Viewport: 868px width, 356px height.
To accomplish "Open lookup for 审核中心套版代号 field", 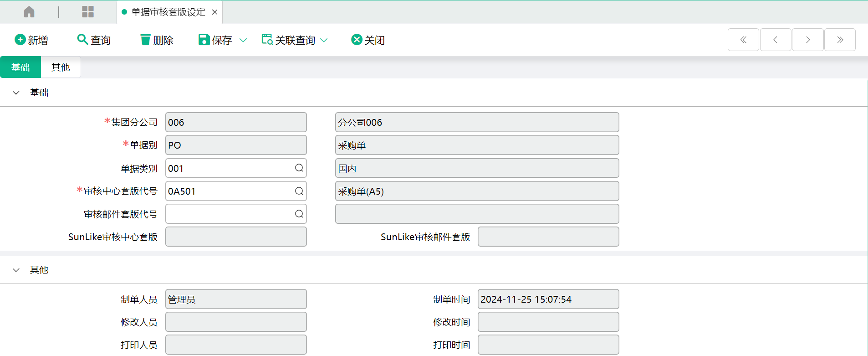I will tap(299, 191).
